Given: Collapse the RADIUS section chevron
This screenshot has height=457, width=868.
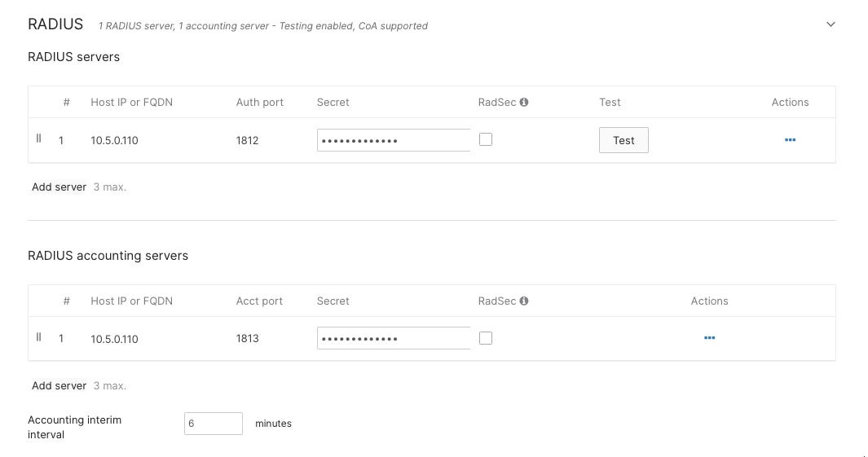Looking at the screenshot, I should 831,24.
